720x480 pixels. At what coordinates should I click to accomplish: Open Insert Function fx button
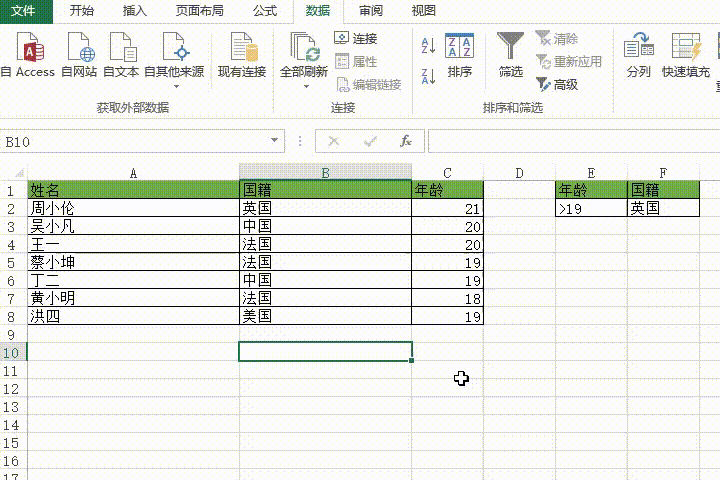tap(405, 141)
